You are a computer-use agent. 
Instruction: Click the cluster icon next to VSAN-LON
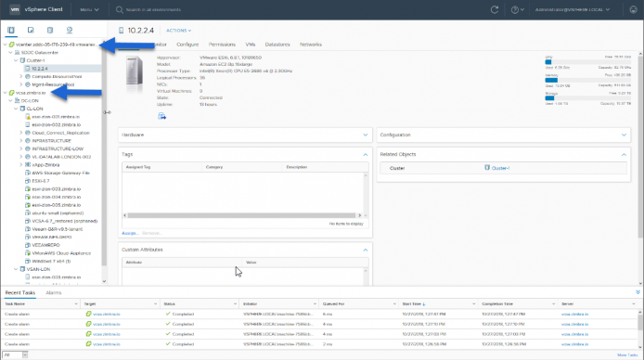click(x=22, y=269)
